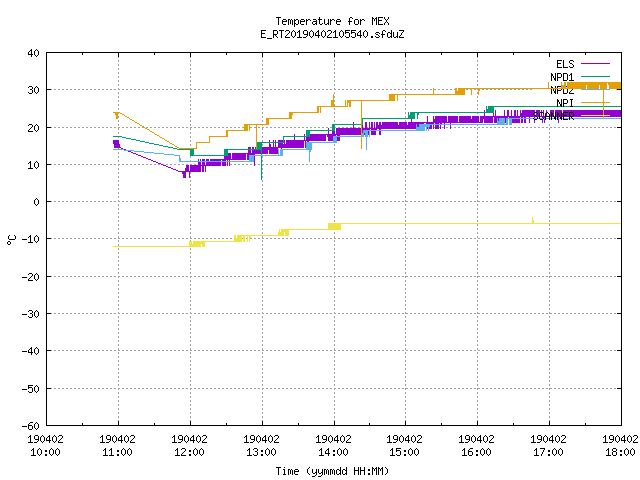This screenshot has width=640, height=480.
Task: Click the green NPD1 legend line sample
Action: tap(595, 76)
